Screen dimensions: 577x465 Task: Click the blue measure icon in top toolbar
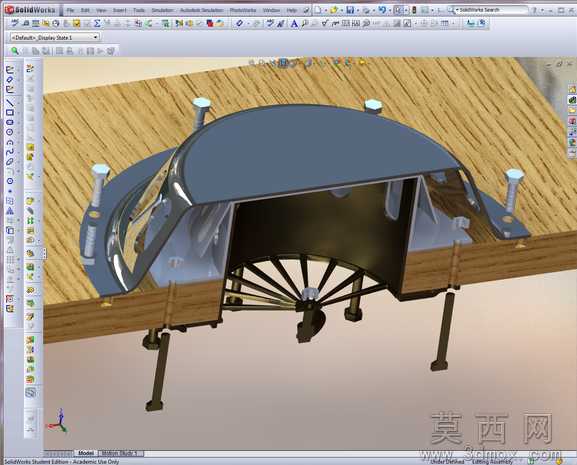point(240,24)
